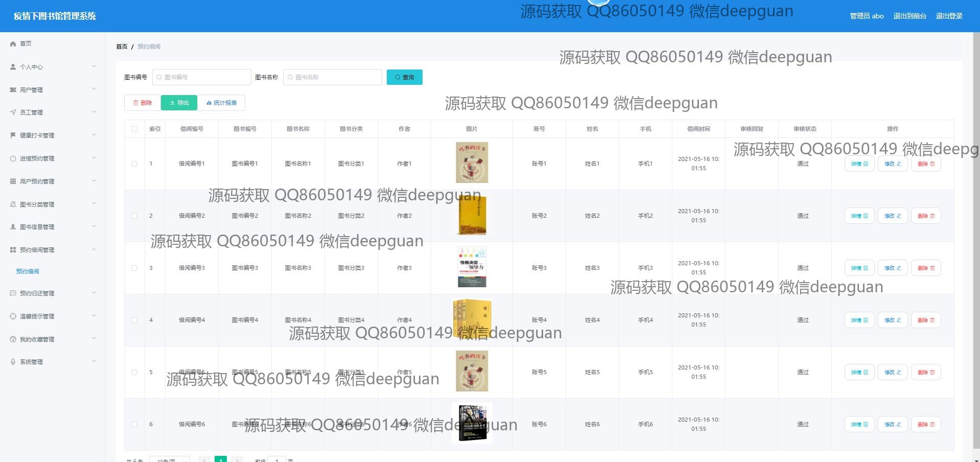Select the checkbox for row 借阅编号3
980x462 pixels.
tap(134, 268)
